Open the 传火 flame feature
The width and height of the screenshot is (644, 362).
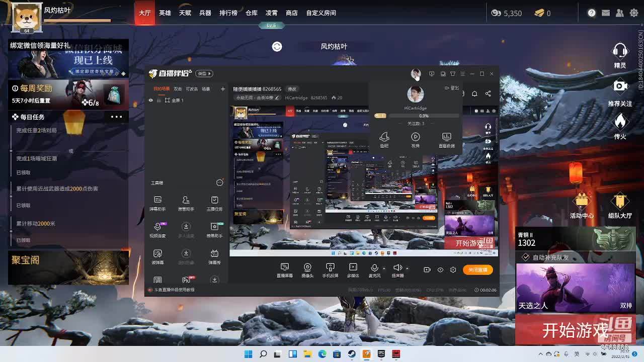pyautogui.click(x=620, y=126)
